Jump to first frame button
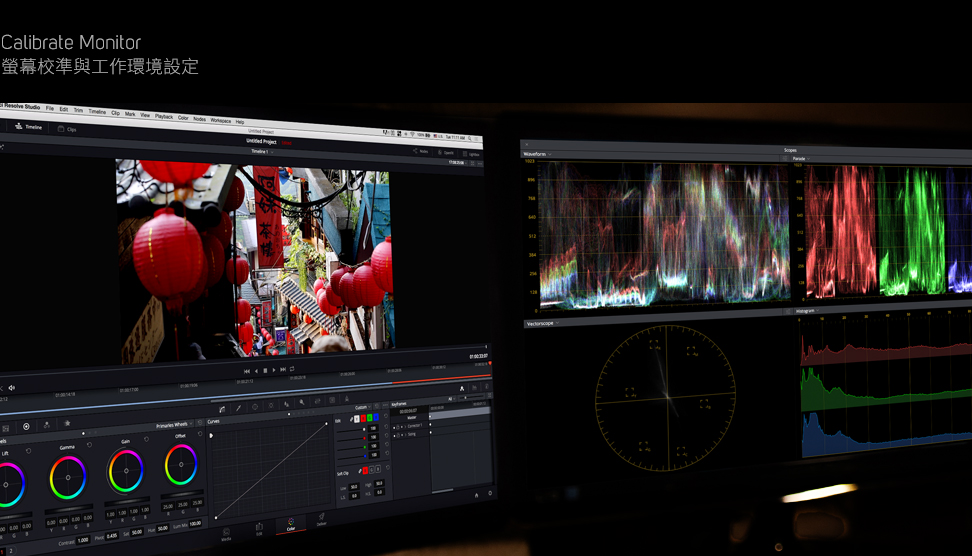This screenshot has height=556, width=972. point(247,371)
